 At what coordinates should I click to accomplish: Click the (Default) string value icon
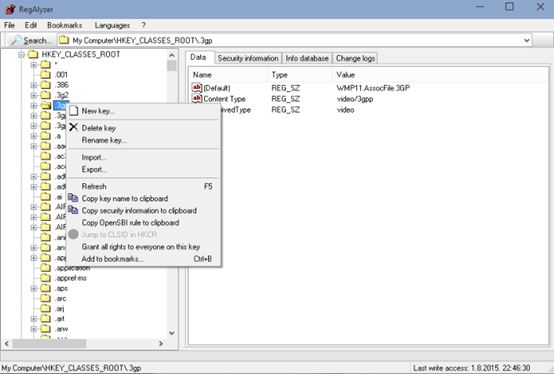(x=197, y=87)
